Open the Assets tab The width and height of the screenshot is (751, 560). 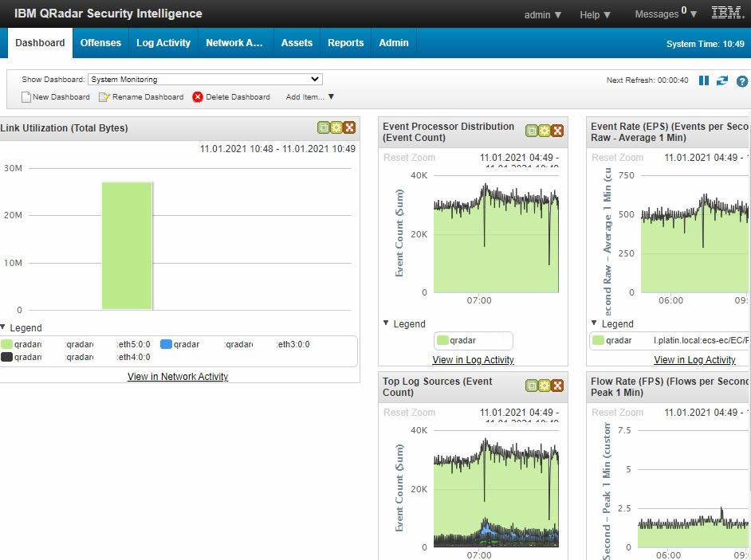(297, 42)
